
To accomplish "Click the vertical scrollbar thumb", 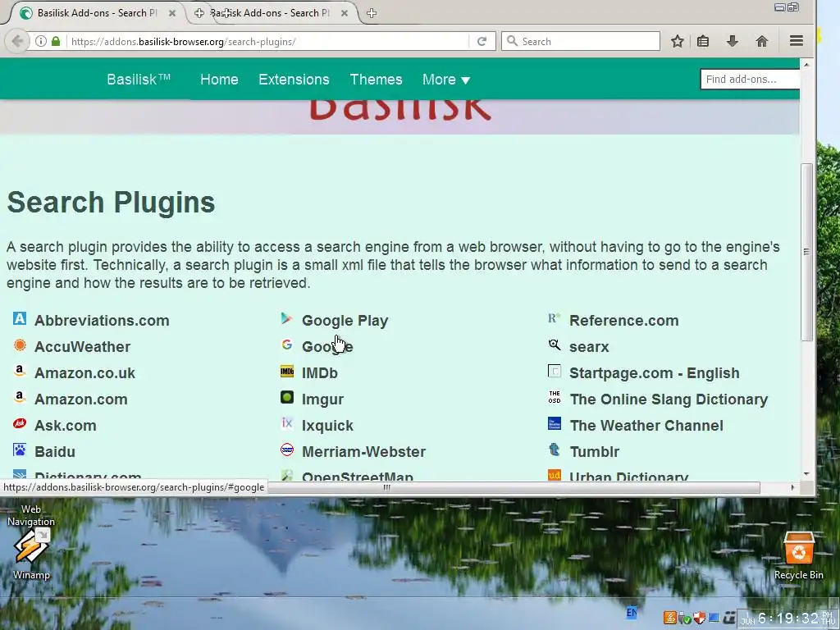I will tap(806, 252).
